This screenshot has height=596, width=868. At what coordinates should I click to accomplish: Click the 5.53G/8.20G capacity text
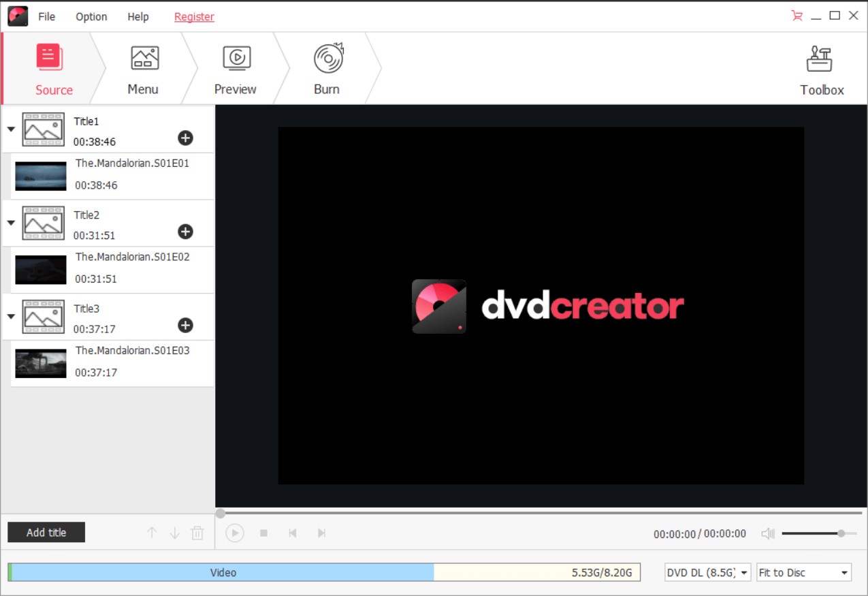602,573
